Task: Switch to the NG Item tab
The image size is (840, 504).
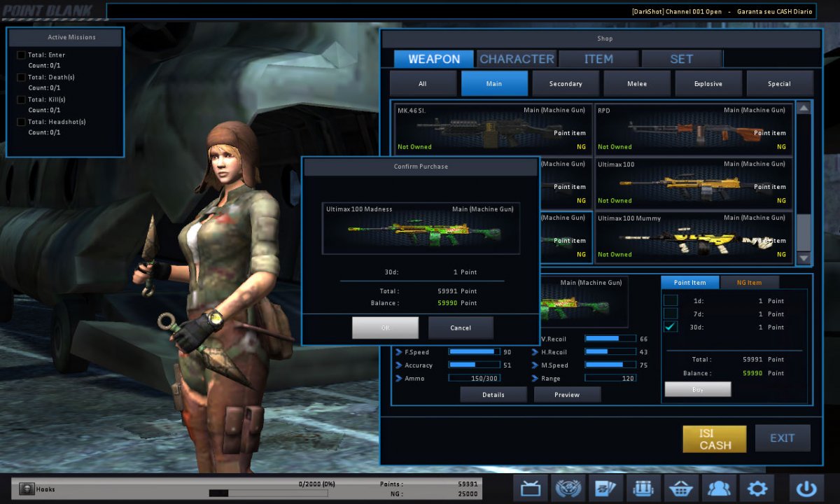Action: [x=748, y=282]
